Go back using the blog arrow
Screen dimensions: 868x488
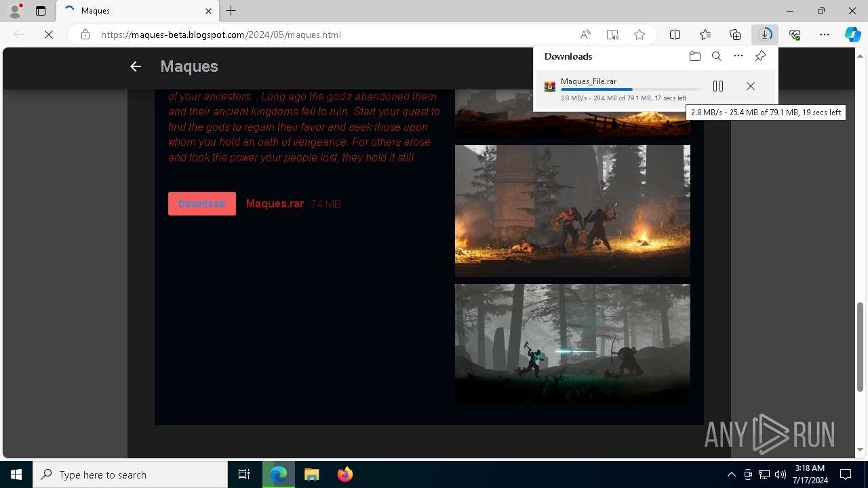click(x=136, y=66)
